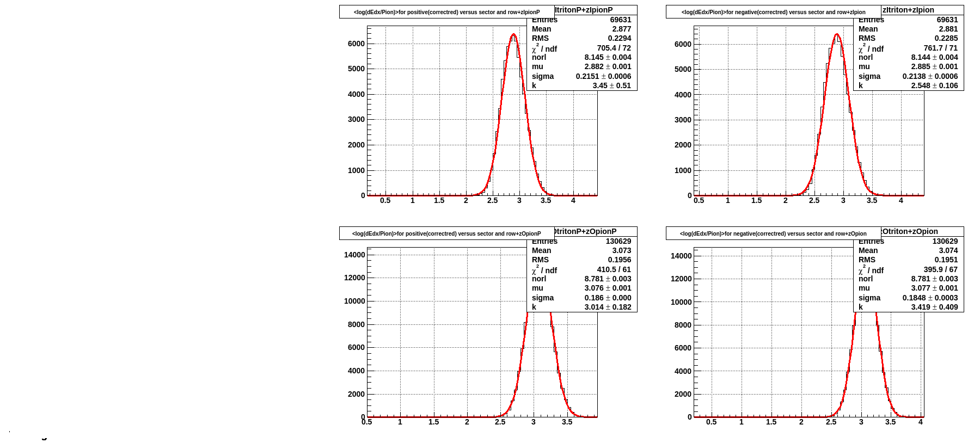980x443 pixels.
Task: Select the mu value 2.882 ± 0.001
Action: pyautogui.click(x=608, y=66)
